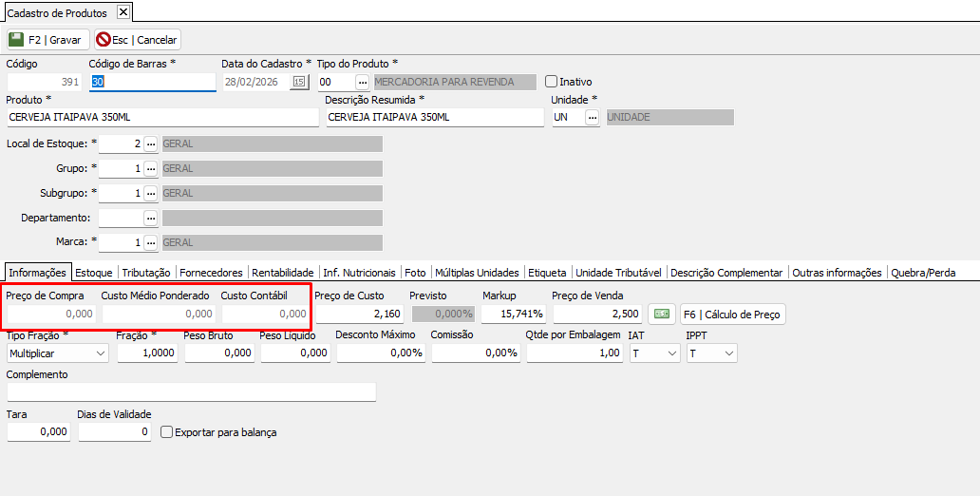Viewport: 980px width, 496px height.
Task: Click the green money icon beside Preço de Venda
Action: click(662, 314)
